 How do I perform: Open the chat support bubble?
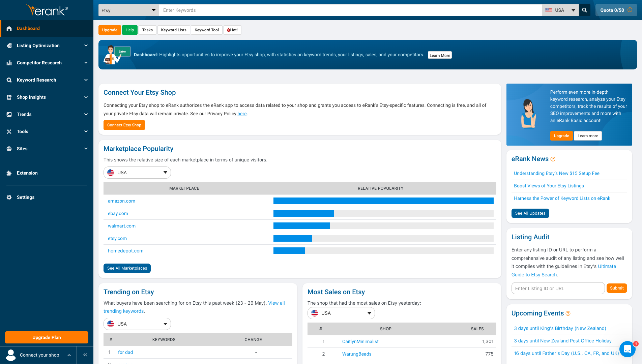(x=627, y=349)
